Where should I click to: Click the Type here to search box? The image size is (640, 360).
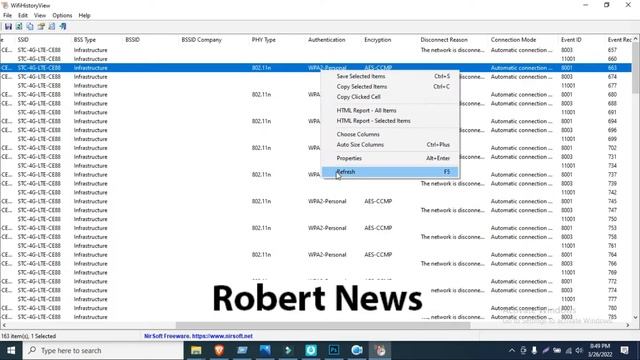point(103,350)
